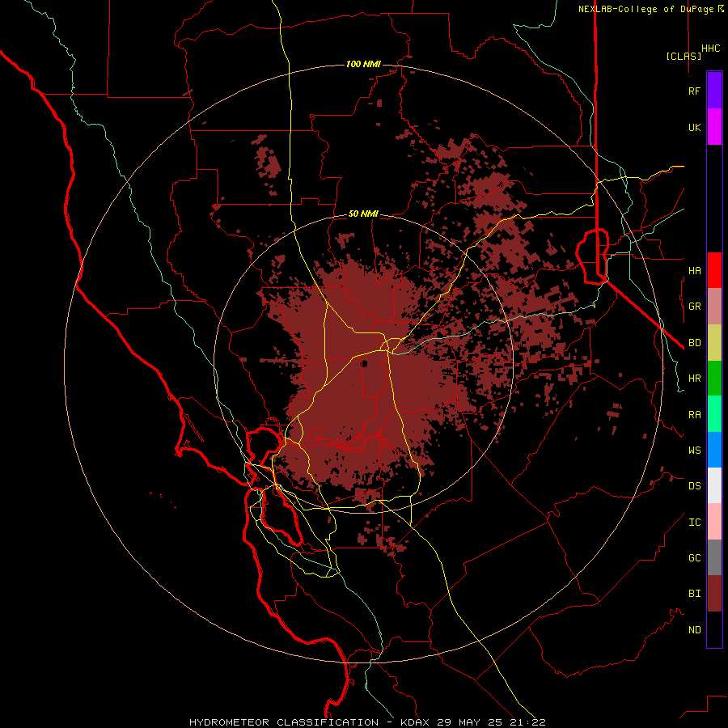Click the RA light green legend swatch

(714, 414)
